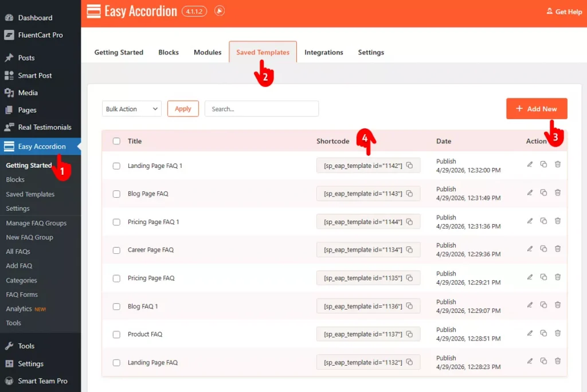Open the Getting Started tab

(x=119, y=52)
